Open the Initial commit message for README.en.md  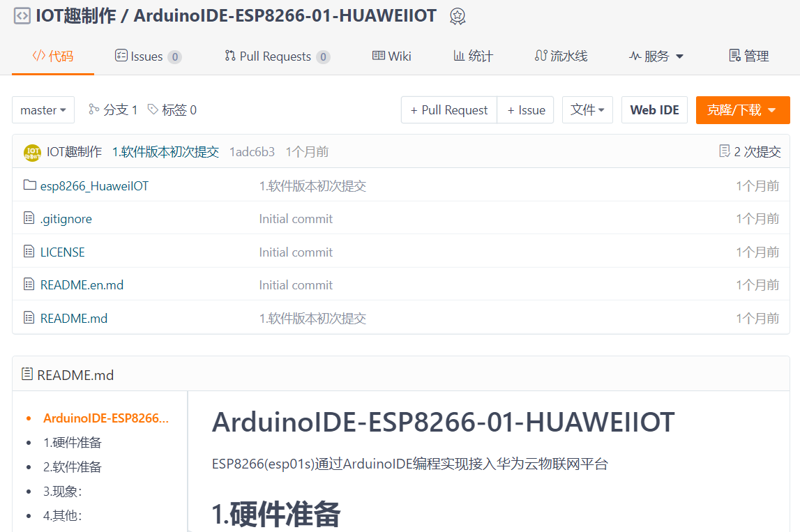[x=296, y=284]
